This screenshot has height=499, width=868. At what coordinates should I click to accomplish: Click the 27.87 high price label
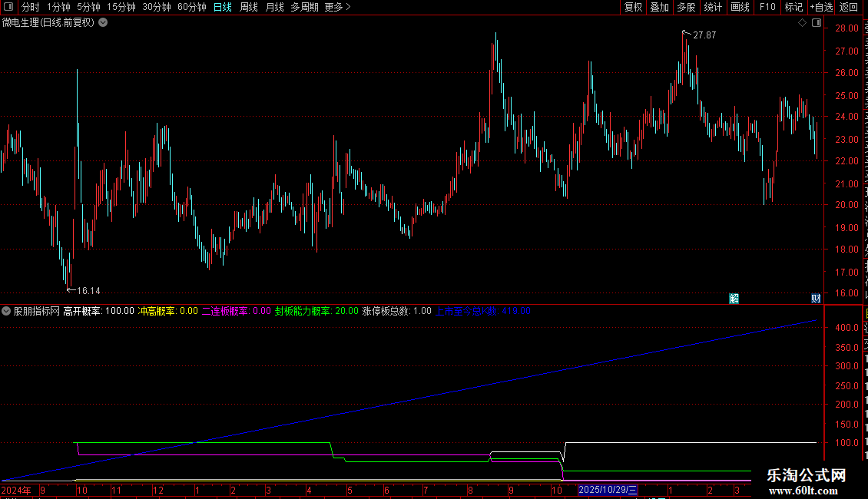(x=704, y=35)
